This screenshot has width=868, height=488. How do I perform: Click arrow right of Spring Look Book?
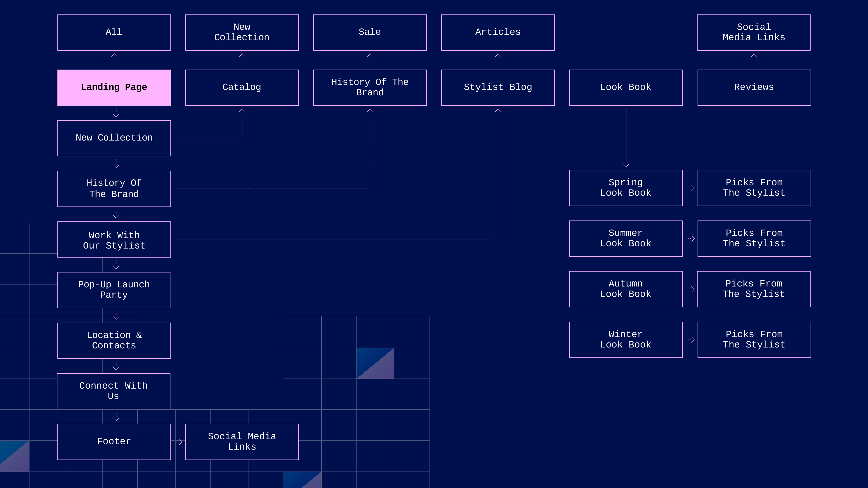690,188
